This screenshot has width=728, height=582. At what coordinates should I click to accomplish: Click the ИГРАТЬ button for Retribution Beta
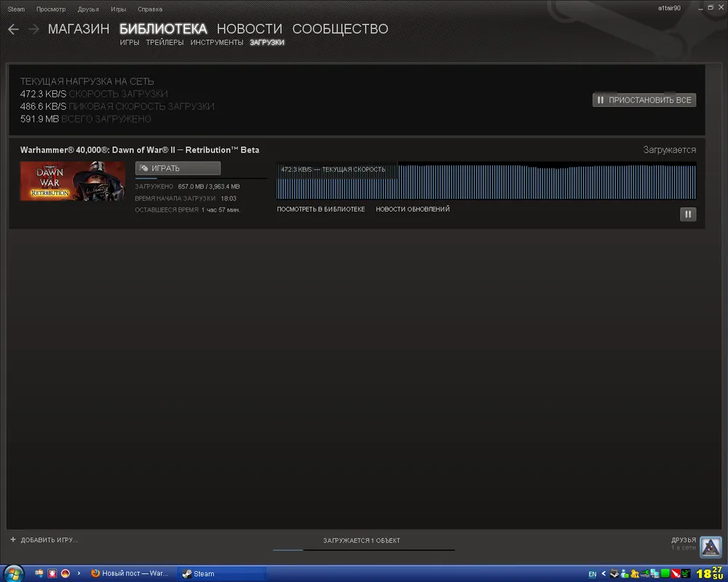pos(178,168)
